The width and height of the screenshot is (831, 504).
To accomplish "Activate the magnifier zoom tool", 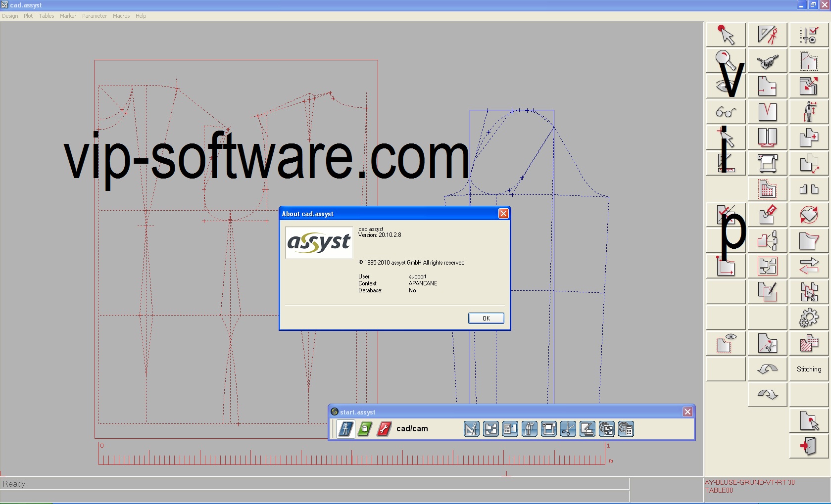I will tap(726, 60).
